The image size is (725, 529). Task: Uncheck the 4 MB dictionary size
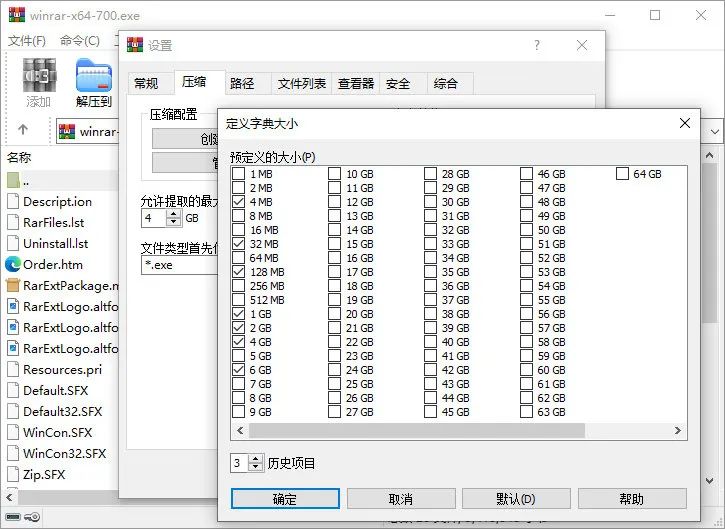[239, 202]
